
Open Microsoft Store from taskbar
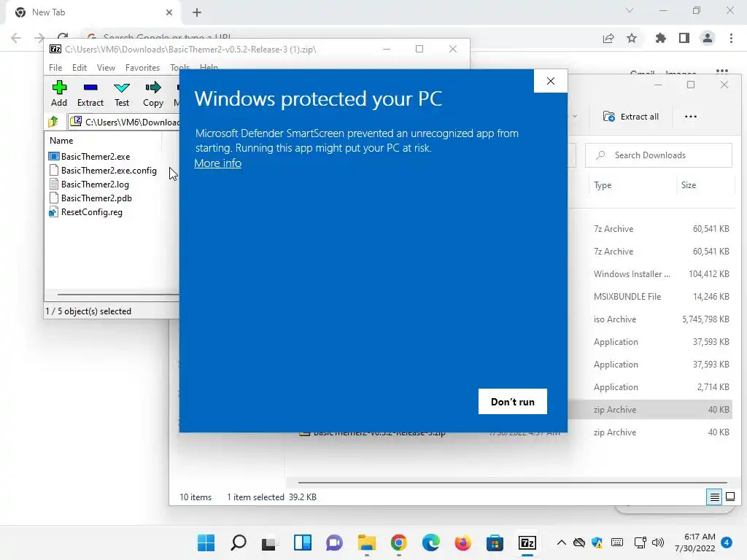(495, 542)
